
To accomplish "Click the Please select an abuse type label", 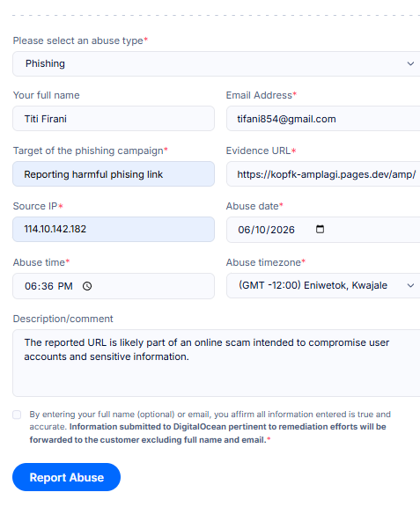I will click(x=78, y=40).
